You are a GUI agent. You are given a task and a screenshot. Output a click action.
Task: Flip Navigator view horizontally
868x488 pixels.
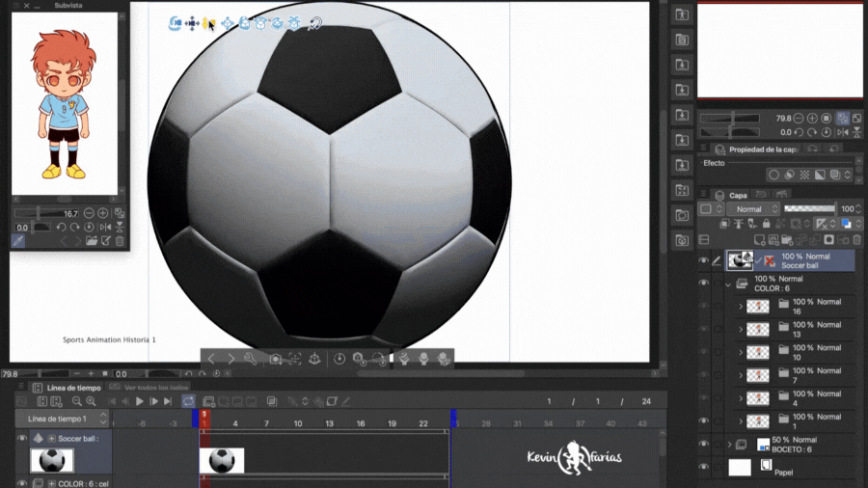(843, 132)
